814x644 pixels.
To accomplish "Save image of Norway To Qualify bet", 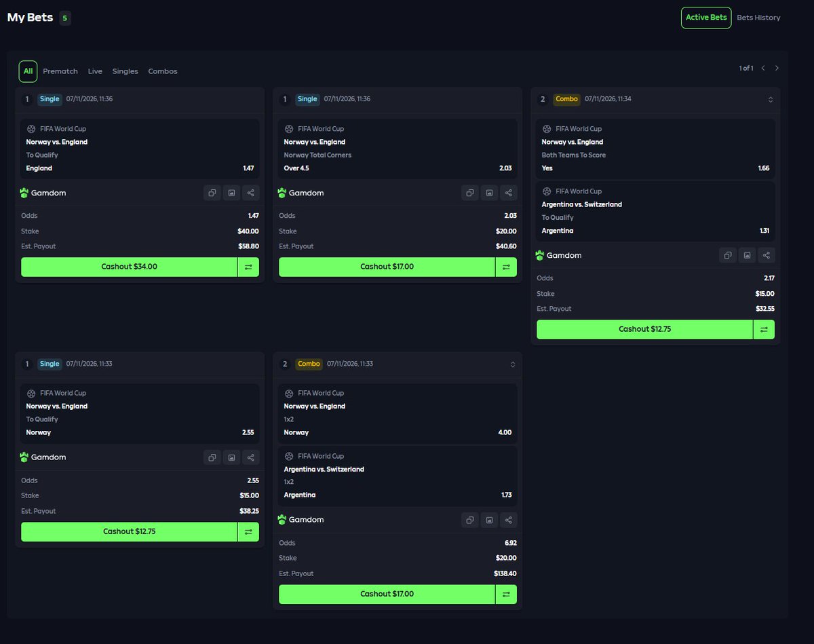I will click(231, 457).
